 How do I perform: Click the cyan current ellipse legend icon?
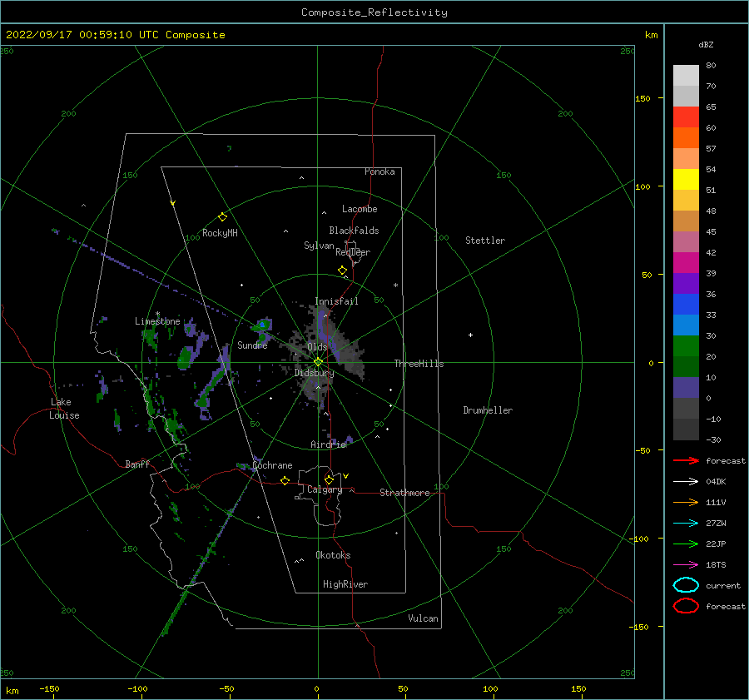tap(686, 585)
